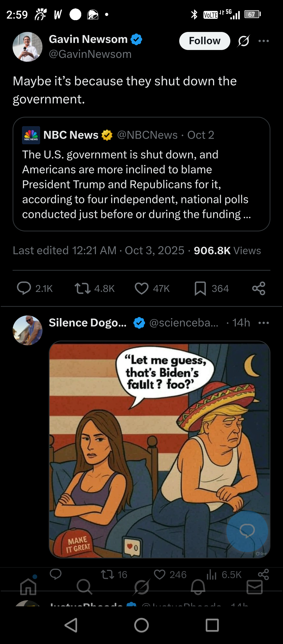Tap the Grok icon beside Follow

pyautogui.click(x=244, y=41)
